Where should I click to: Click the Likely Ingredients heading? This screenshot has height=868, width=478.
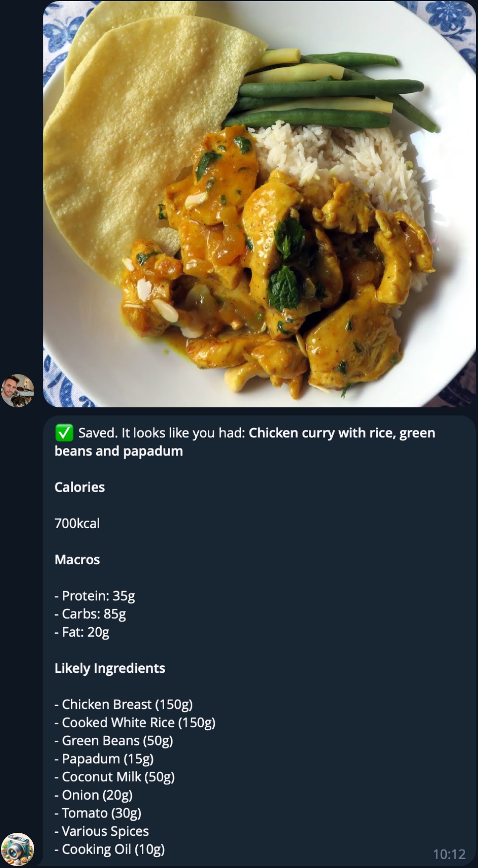110,668
